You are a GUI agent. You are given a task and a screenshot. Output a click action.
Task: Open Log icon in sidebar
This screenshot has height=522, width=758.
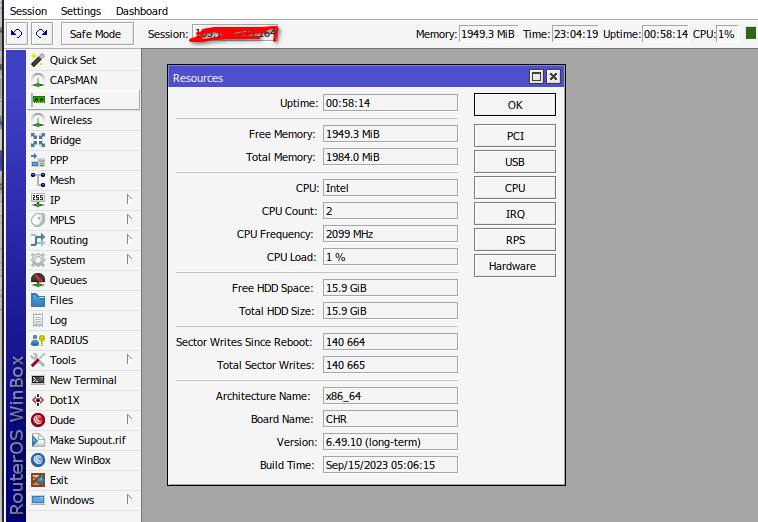(x=38, y=320)
